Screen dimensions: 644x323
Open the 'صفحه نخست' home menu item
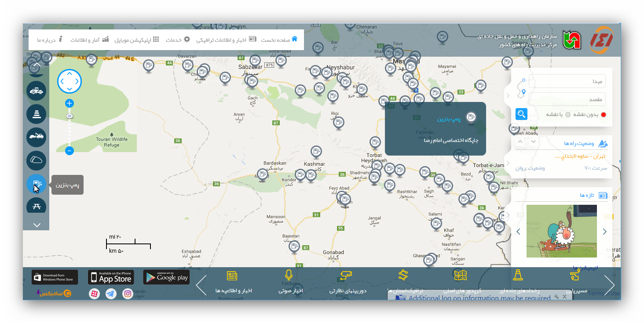coord(279,40)
